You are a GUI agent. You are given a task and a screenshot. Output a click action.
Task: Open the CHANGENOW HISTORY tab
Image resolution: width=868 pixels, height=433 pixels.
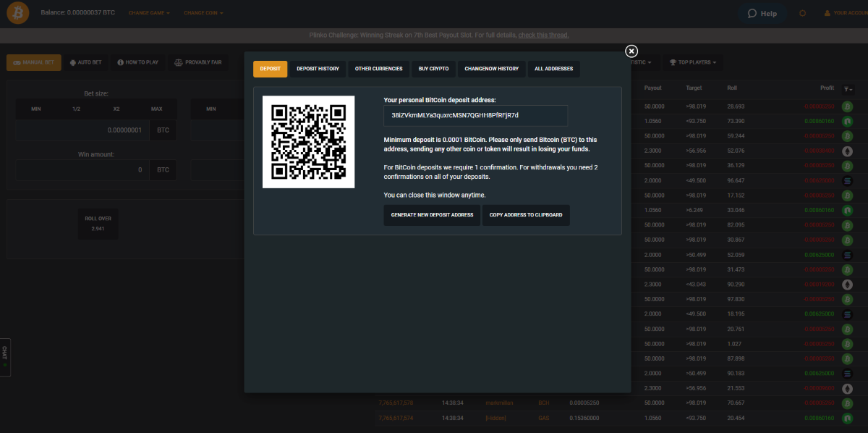(x=491, y=69)
